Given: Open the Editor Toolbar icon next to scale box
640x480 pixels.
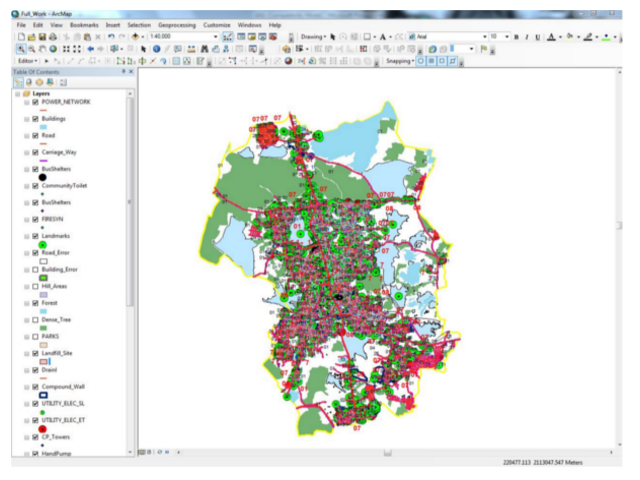Looking at the screenshot, I should click(227, 37).
